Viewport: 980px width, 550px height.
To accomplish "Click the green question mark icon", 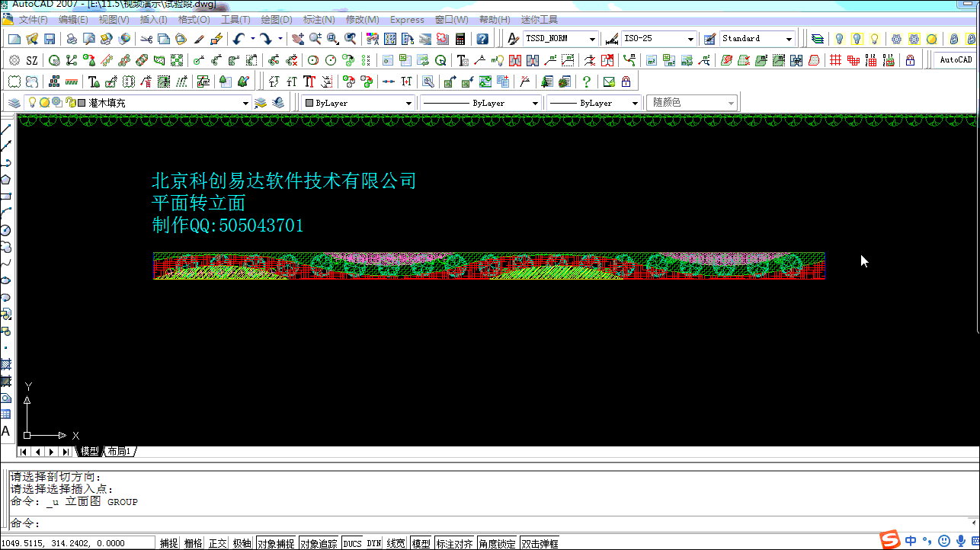I will 586,82.
